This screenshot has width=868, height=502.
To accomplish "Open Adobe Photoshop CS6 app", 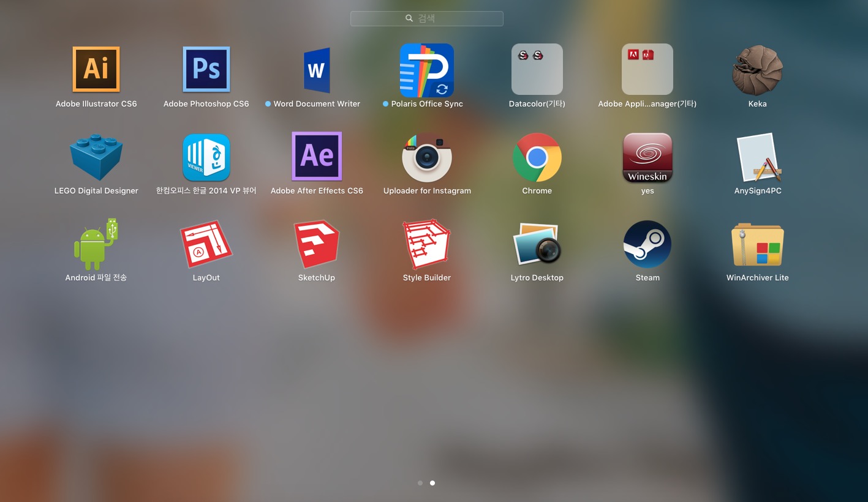I will [x=206, y=70].
